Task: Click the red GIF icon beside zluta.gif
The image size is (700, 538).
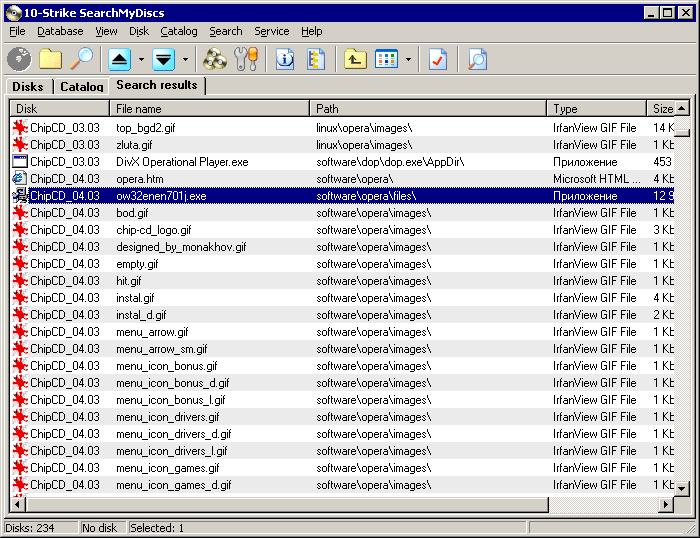Action: click(x=20, y=145)
